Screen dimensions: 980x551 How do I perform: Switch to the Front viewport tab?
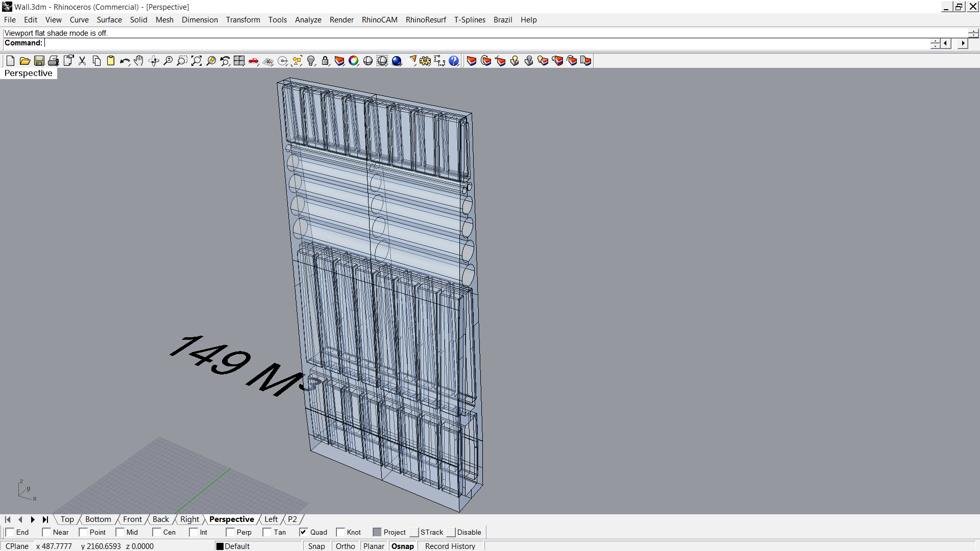point(132,519)
